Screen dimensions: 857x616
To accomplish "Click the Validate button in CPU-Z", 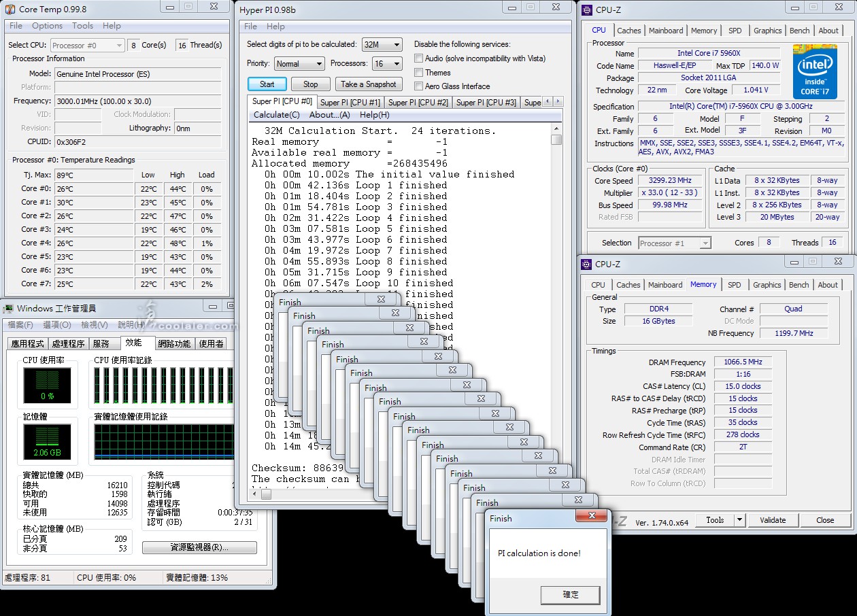I will tap(773, 520).
